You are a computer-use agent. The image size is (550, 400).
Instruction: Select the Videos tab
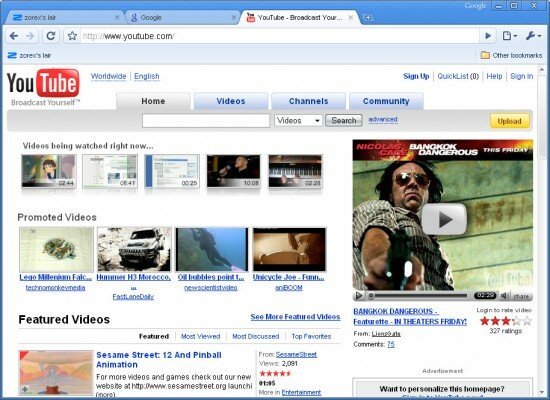point(231,101)
